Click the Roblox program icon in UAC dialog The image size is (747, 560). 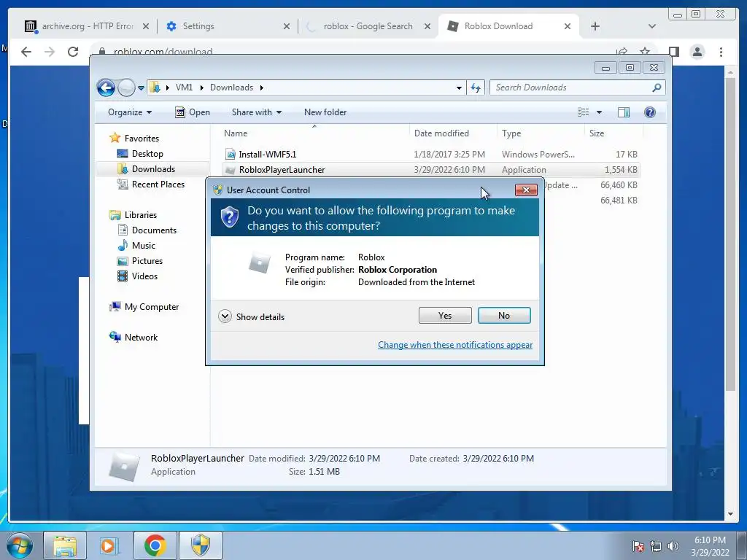260,262
